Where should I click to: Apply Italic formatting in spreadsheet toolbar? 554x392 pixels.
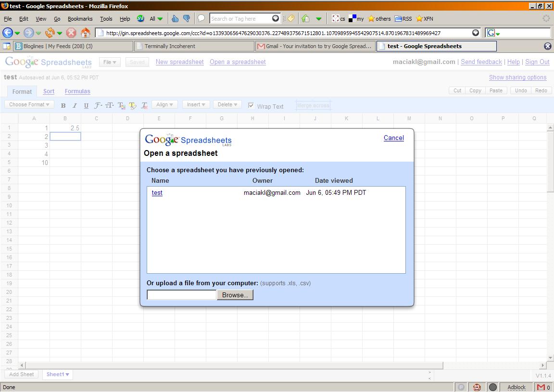pos(75,105)
